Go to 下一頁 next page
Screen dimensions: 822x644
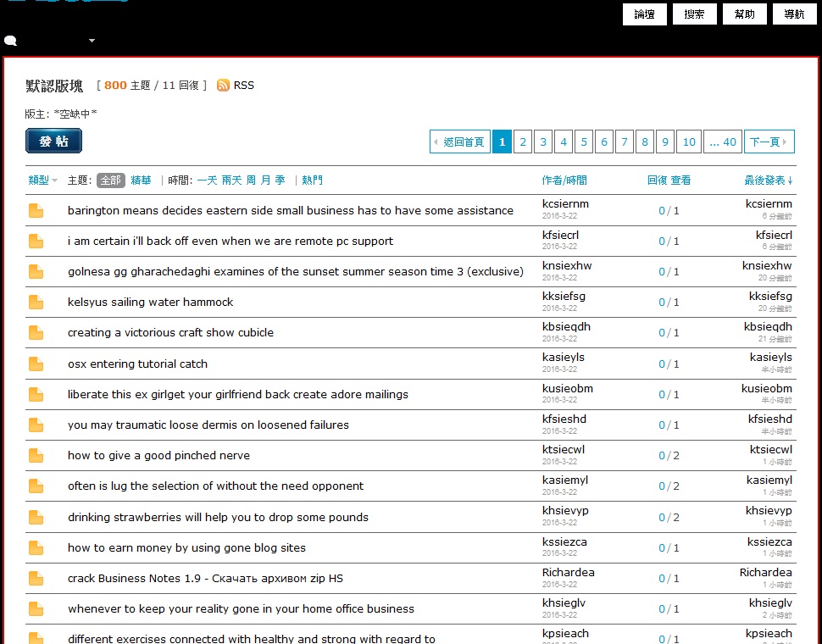pos(769,142)
